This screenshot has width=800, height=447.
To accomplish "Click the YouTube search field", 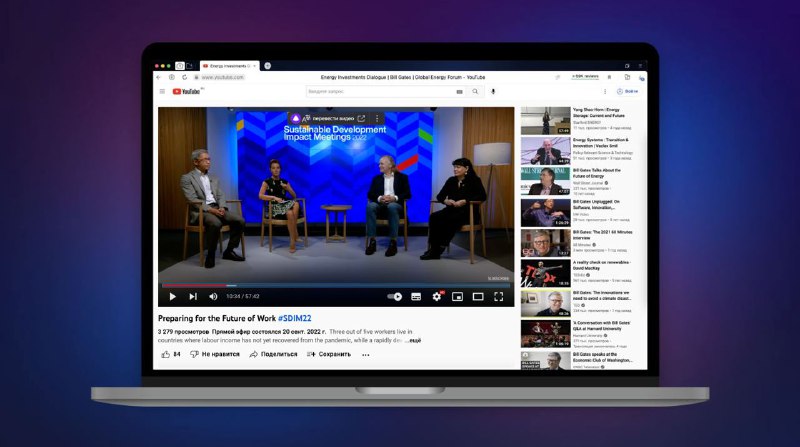I will coord(380,91).
